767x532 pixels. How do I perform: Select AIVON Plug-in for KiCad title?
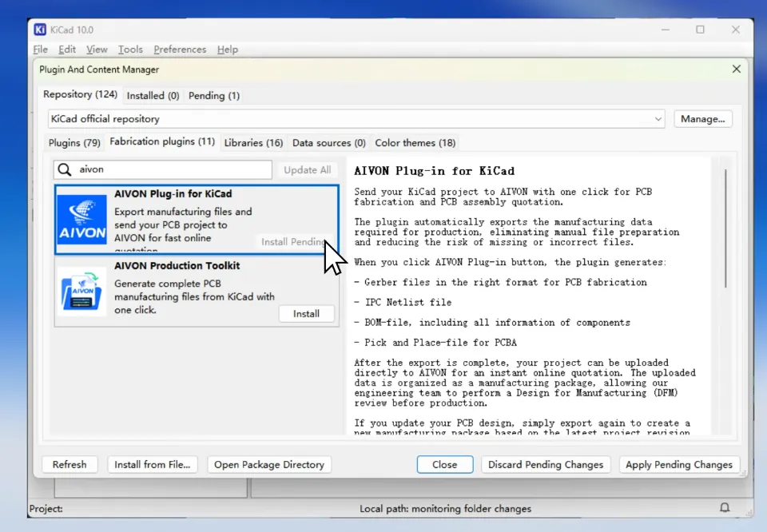pyautogui.click(x=173, y=193)
